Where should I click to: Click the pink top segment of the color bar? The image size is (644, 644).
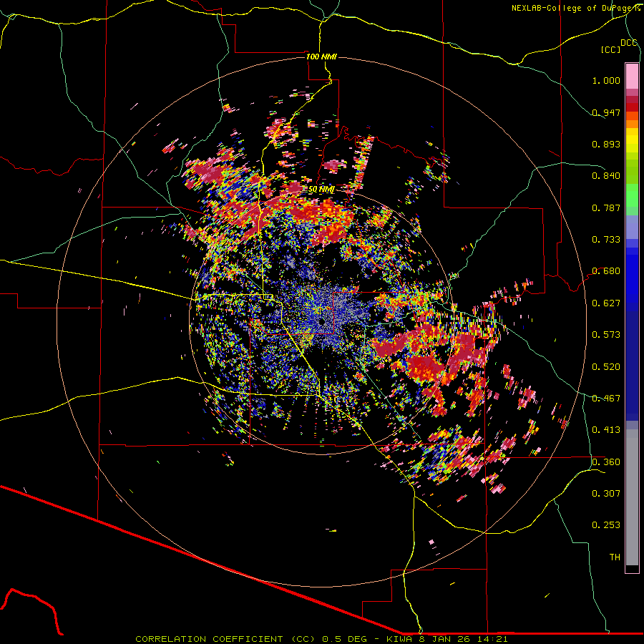coord(632,77)
